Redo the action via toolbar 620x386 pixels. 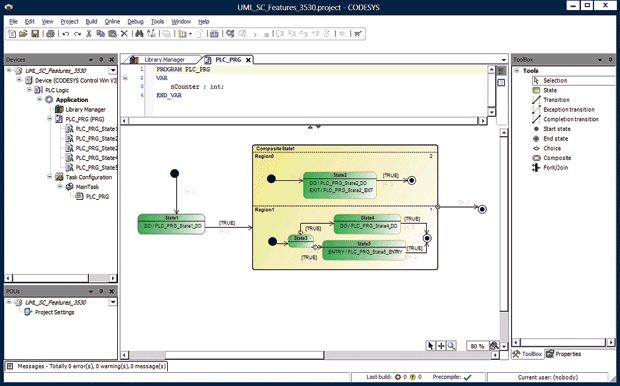coord(78,34)
